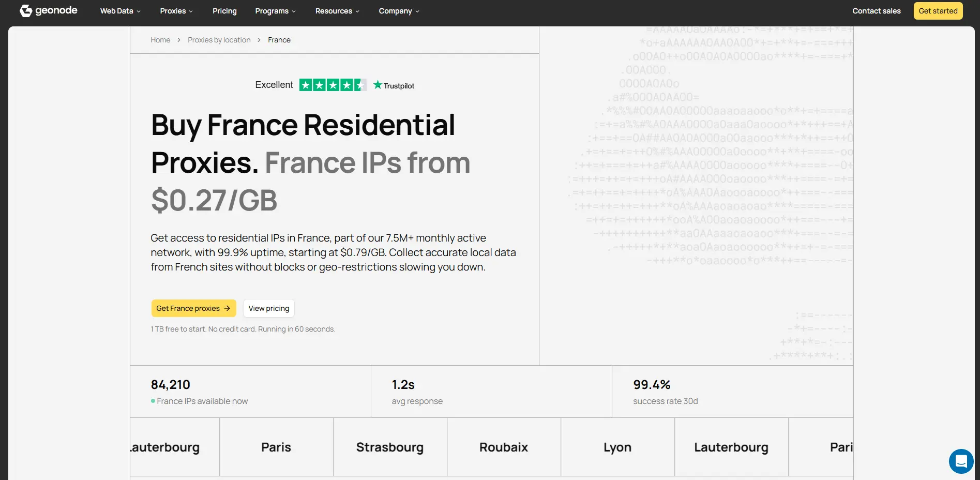Click the Get started button
980x480 pixels.
pyautogui.click(x=938, y=11)
